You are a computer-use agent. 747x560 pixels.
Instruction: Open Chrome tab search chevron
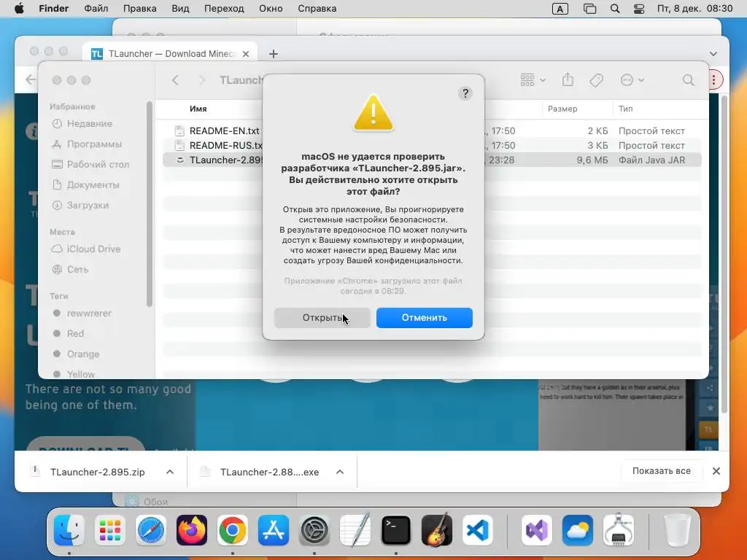pyautogui.click(x=713, y=54)
